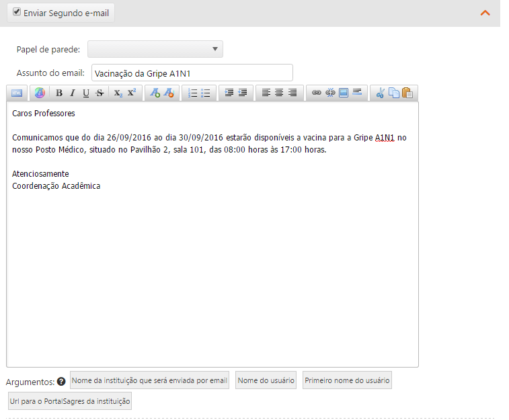Insert a bulleted list
The image size is (509, 420).
pos(206,93)
